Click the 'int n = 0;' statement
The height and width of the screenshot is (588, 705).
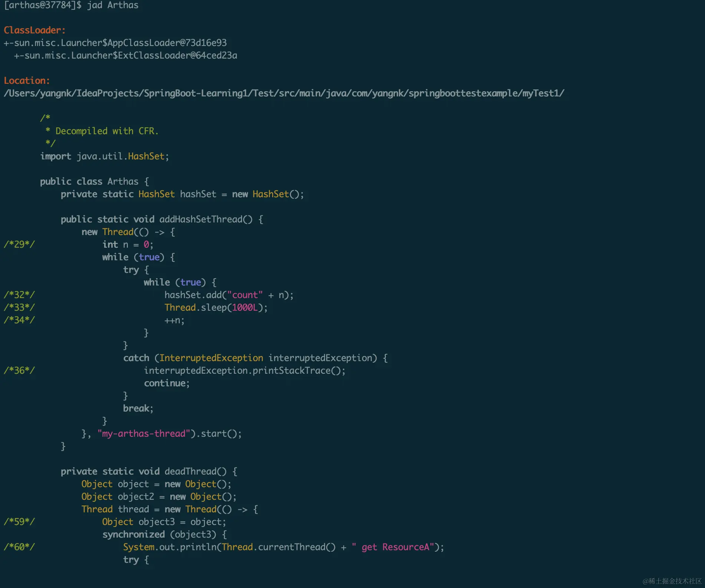point(128,244)
